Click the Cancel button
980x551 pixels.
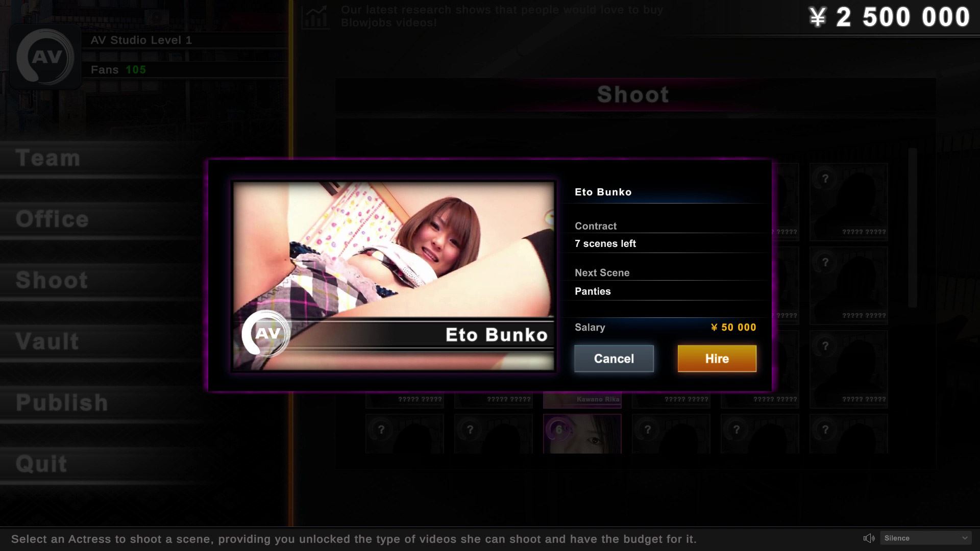(x=614, y=359)
